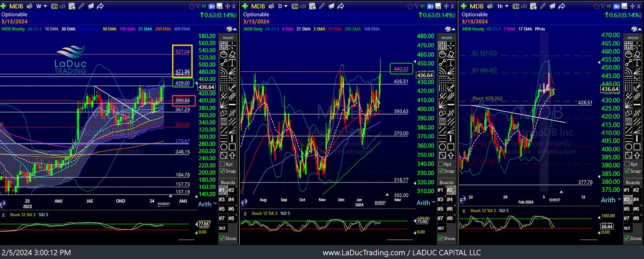The width and height of the screenshot is (644, 259).
Task: Click calculator plus icon on daily chart
Action: point(313,6)
